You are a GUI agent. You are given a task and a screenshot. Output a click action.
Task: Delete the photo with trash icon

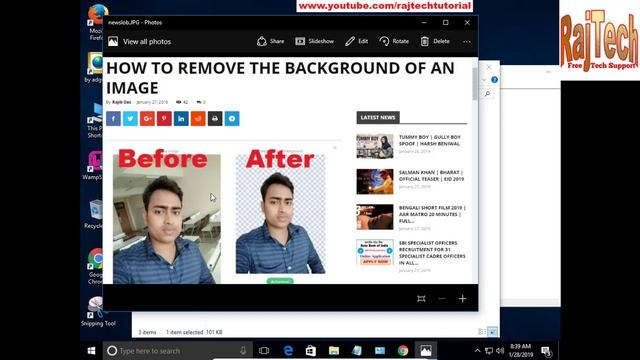point(435,41)
